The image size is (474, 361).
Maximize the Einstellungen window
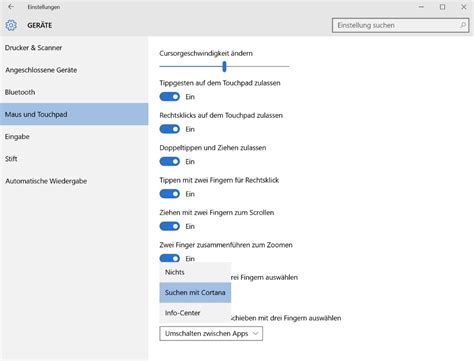pyautogui.click(x=442, y=7)
